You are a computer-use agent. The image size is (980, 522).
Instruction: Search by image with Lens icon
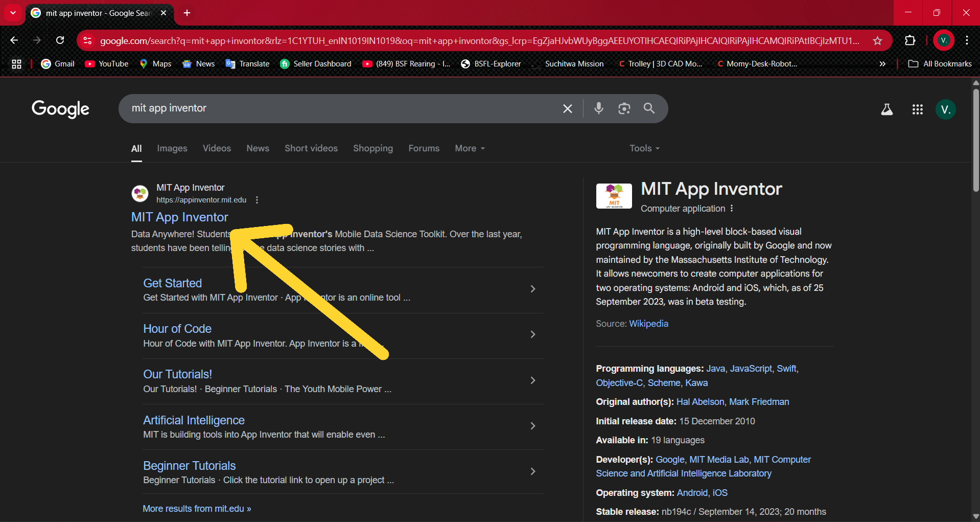tap(624, 108)
